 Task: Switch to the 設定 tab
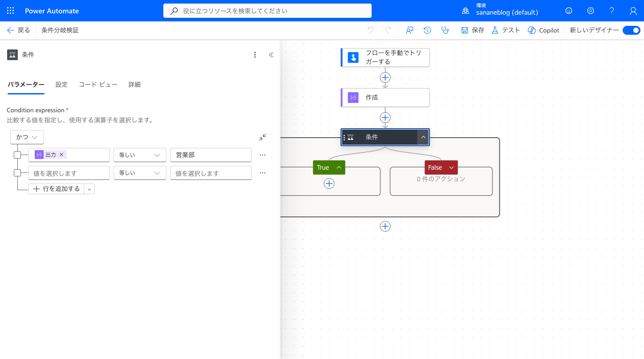click(61, 85)
